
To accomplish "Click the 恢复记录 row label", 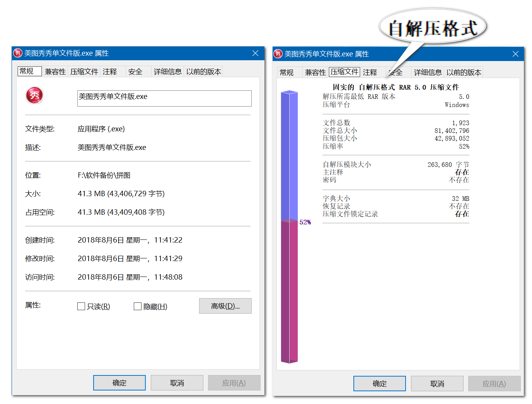I will (336, 206).
